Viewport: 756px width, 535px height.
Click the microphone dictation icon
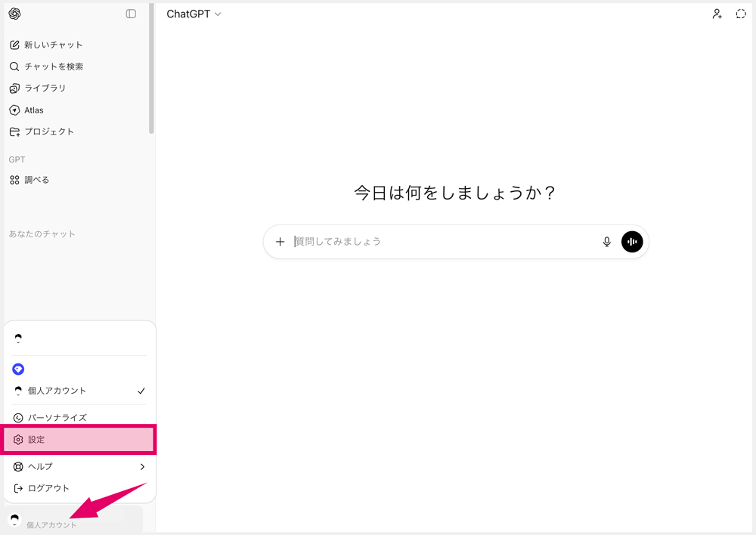[x=606, y=242]
